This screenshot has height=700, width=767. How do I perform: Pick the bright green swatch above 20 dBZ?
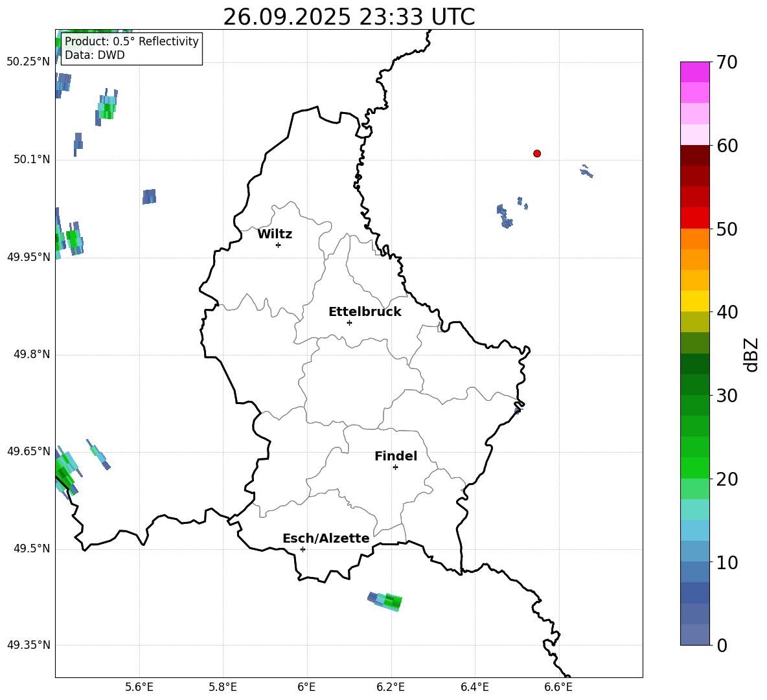pyautogui.click(x=694, y=468)
